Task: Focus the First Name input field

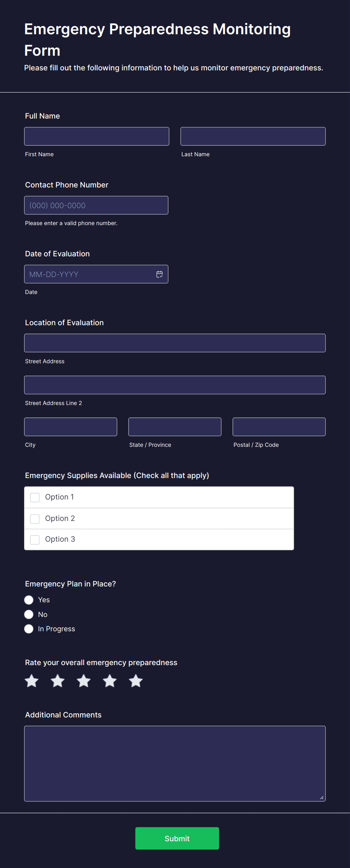Action: point(97,136)
